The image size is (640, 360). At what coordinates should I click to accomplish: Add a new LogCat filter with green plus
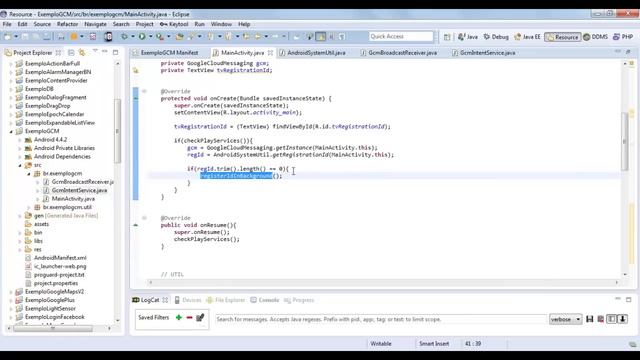tap(178, 318)
